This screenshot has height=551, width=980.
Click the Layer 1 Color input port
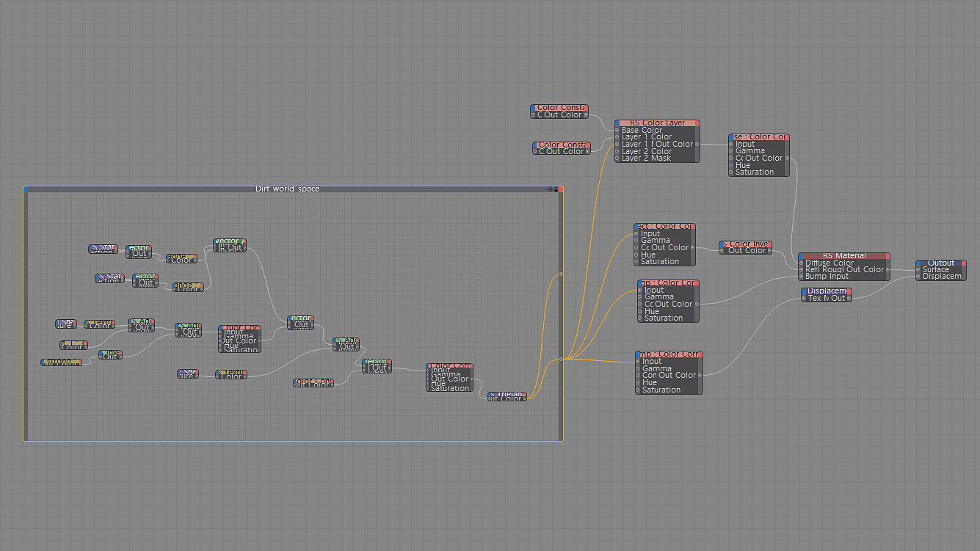click(x=617, y=137)
